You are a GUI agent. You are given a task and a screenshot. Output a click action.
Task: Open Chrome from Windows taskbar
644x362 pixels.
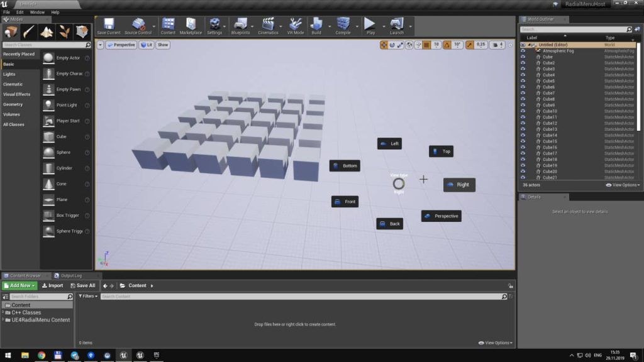point(41,356)
